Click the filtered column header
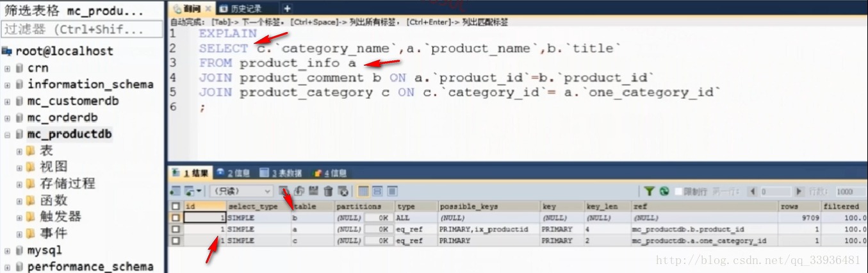 click(844, 206)
